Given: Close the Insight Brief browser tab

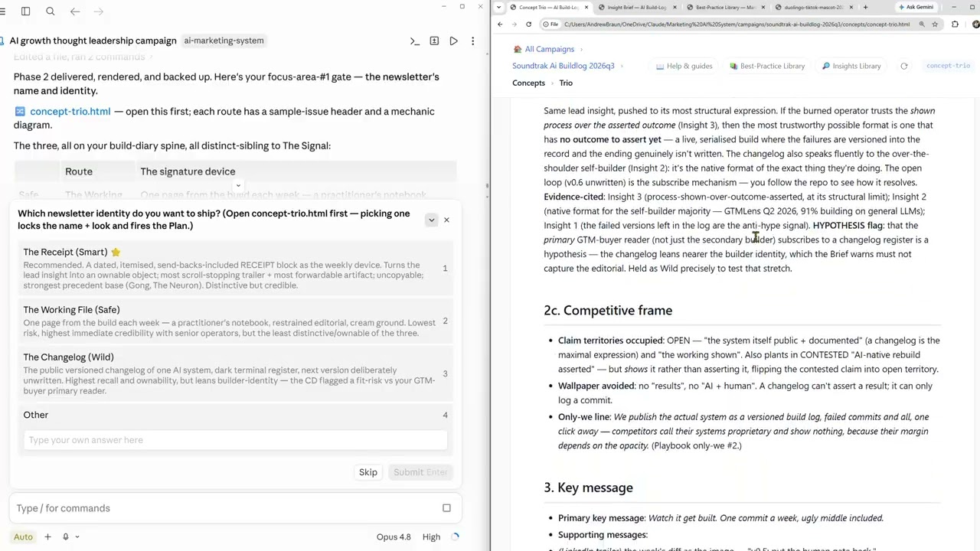Looking at the screenshot, I should coord(675,7).
